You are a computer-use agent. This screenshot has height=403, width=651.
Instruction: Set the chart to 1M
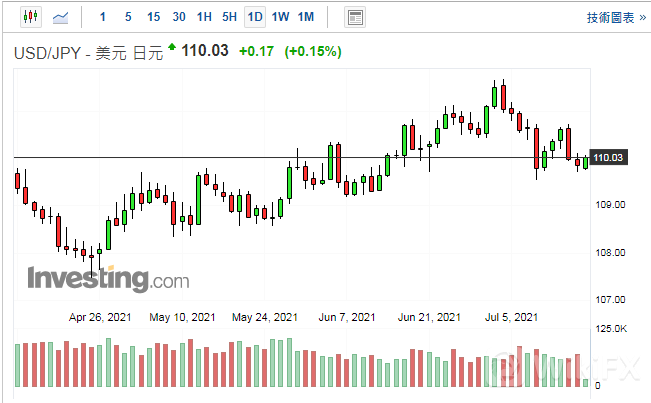coord(305,17)
